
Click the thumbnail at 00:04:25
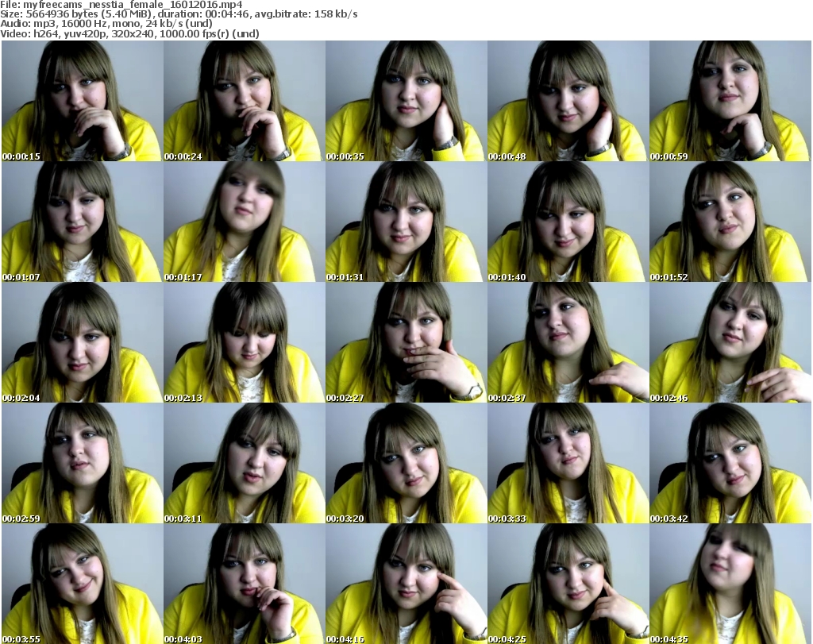pyautogui.click(x=568, y=584)
